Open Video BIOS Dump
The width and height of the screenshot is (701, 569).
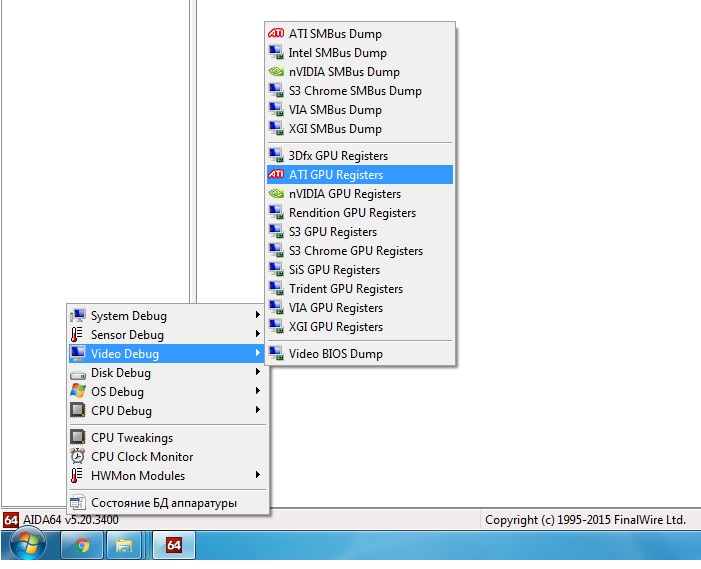coord(360,354)
